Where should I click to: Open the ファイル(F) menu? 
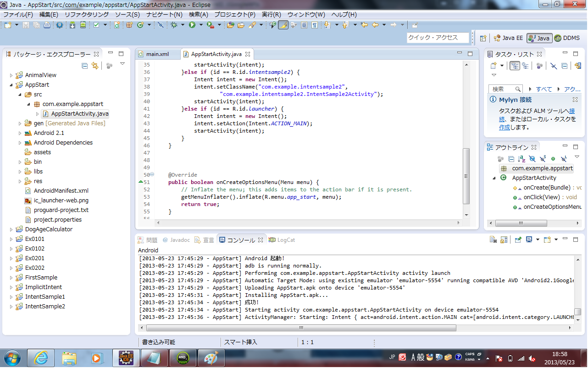pos(18,15)
